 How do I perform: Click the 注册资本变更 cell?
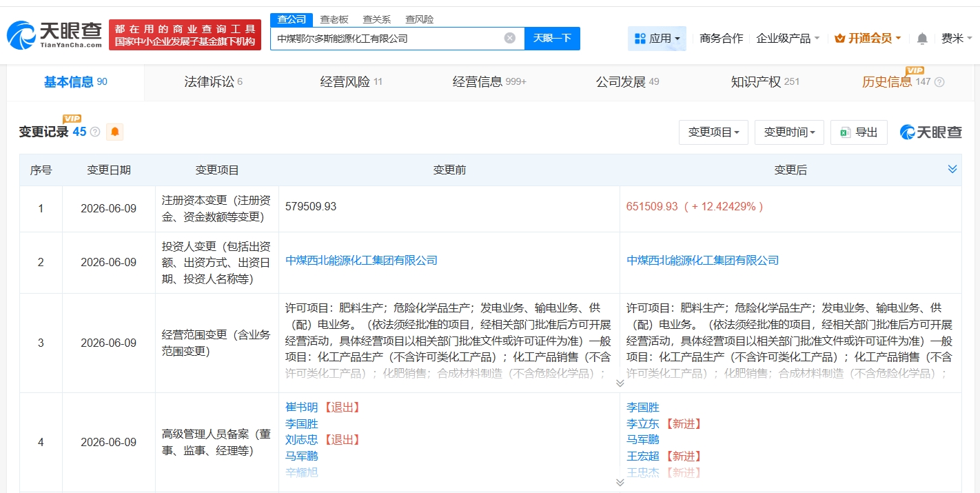click(217, 208)
